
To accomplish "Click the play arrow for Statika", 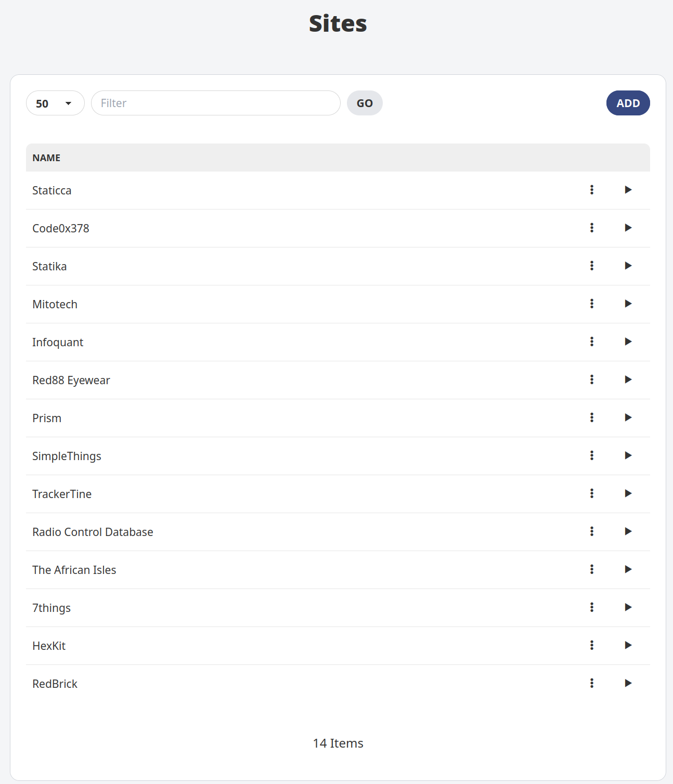I will (x=628, y=266).
